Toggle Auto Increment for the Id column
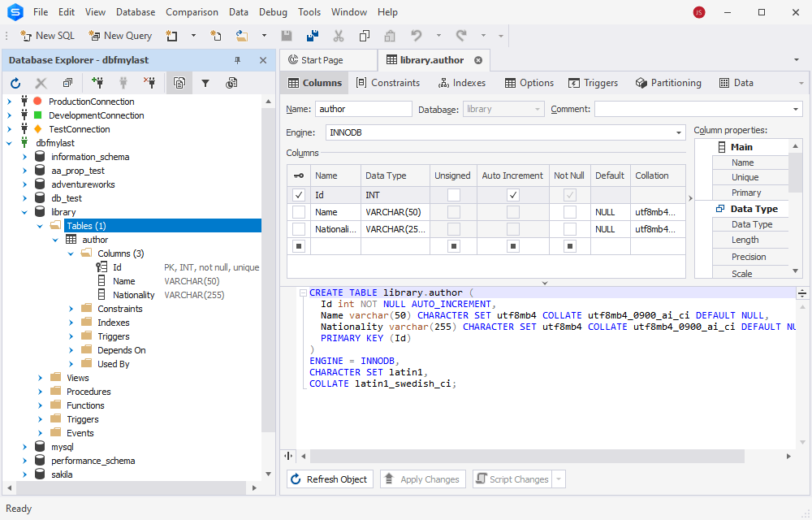The image size is (812, 520). pos(512,195)
